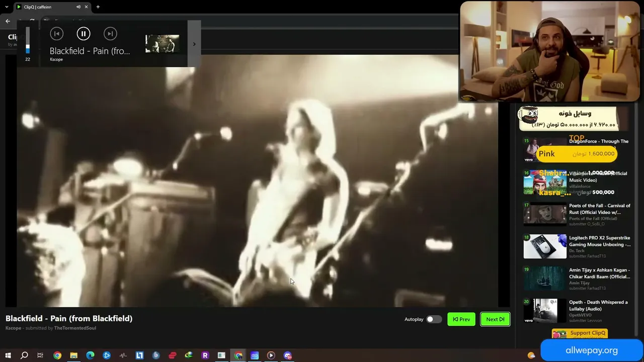Click the Next button
The image size is (644, 362).
tap(495, 319)
